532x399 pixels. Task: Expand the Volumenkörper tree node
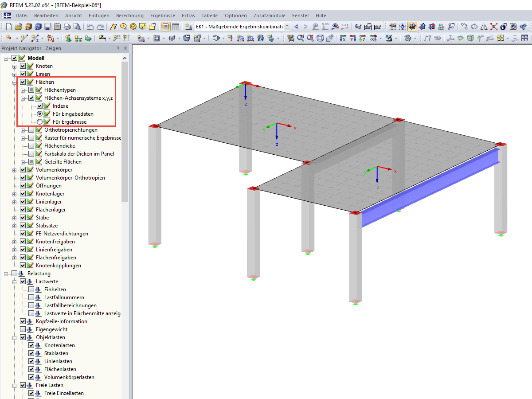pyautogui.click(x=15, y=170)
